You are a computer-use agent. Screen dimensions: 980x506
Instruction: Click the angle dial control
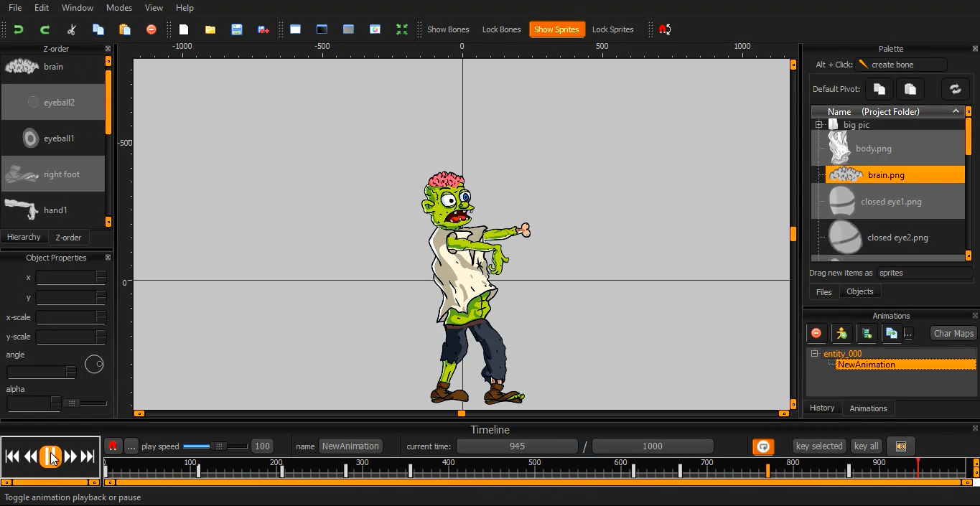pos(94,365)
